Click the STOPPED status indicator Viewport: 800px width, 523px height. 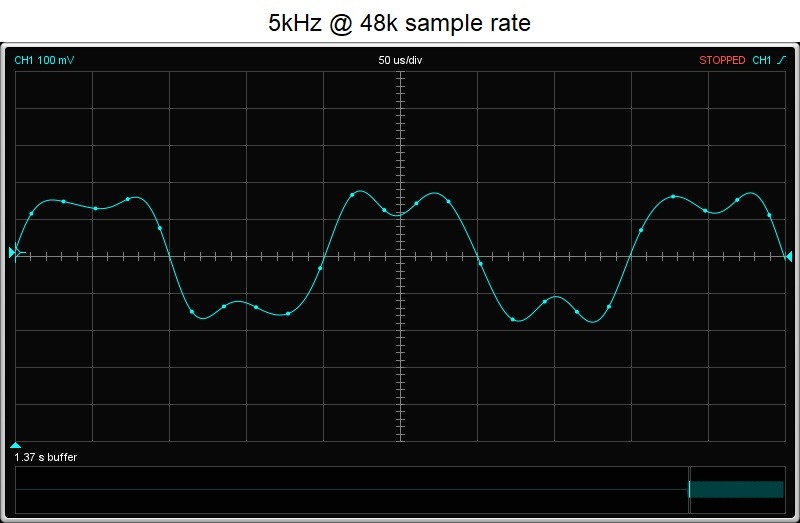[722, 60]
